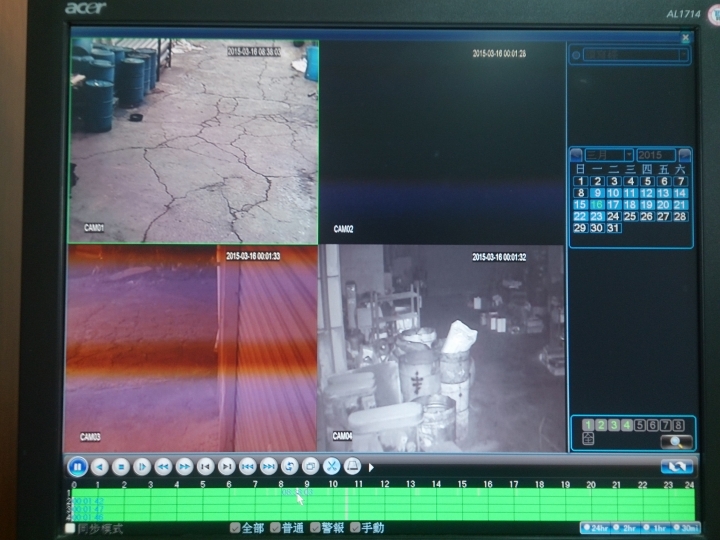
Task: Select day 12 in the calendar
Action: pos(647,193)
